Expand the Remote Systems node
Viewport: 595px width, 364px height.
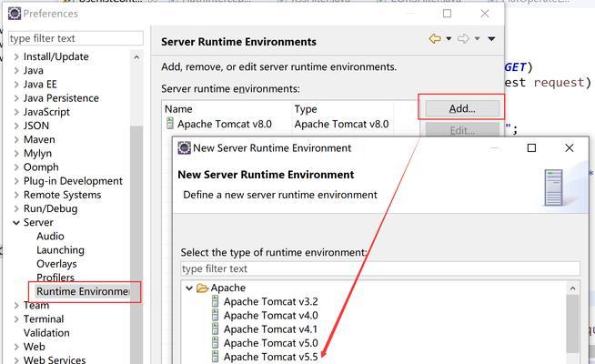tap(16, 195)
